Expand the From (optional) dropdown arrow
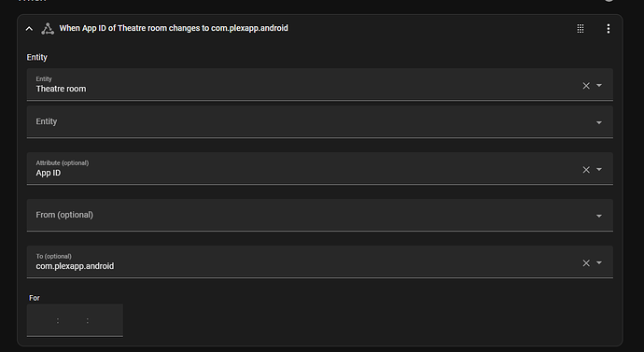The height and width of the screenshot is (352, 644). [x=599, y=216]
